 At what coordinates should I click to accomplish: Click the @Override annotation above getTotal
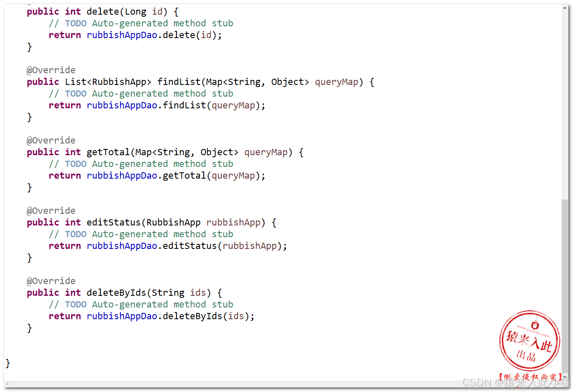pyautogui.click(x=51, y=141)
